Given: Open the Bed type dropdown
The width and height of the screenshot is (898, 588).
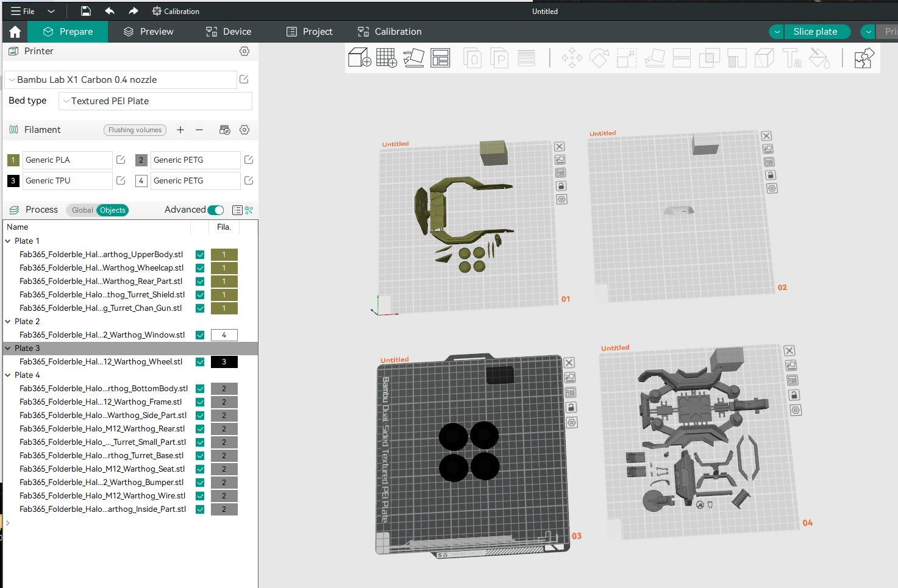Looking at the screenshot, I should pyautogui.click(x=155, y=101).
